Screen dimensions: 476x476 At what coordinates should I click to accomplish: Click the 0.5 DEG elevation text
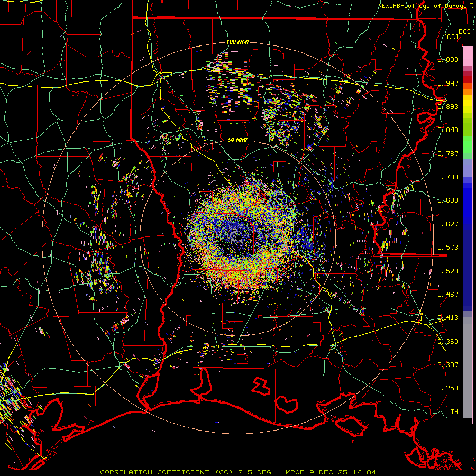[255, 472]
